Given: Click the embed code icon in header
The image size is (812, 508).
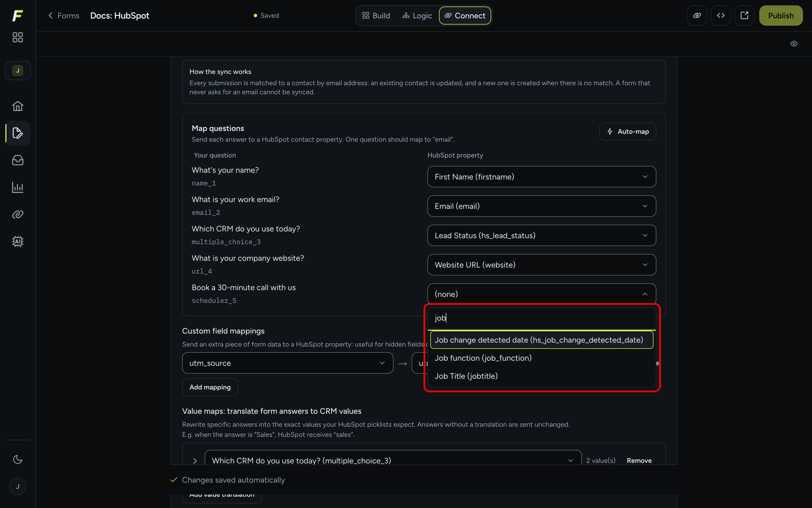Looking at the screenshot, I should [721, 16].
